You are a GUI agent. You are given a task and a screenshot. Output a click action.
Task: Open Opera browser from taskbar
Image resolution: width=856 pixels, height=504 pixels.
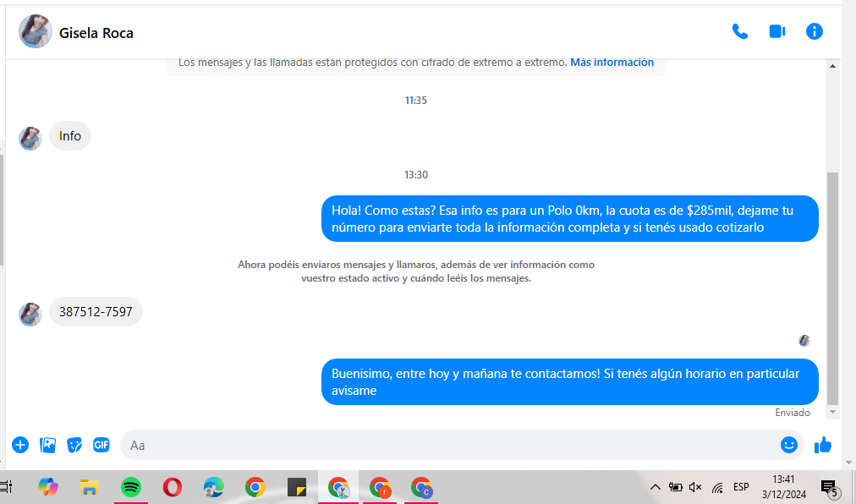[x=172, y=487]
